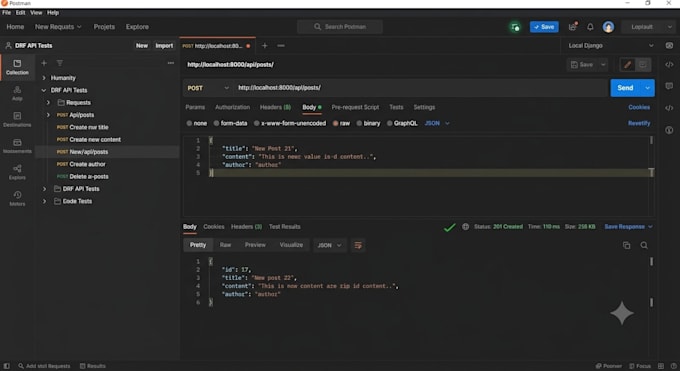Click the capture requests icon in header
Image resolution: width=680 pixels, height=371 pixels.
coord(572,27)
